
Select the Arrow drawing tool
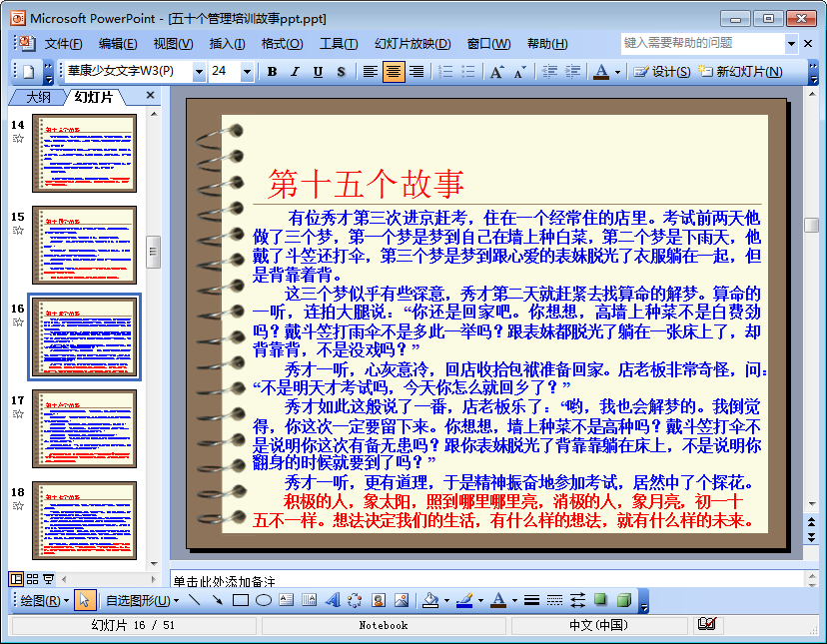point(218,600)
